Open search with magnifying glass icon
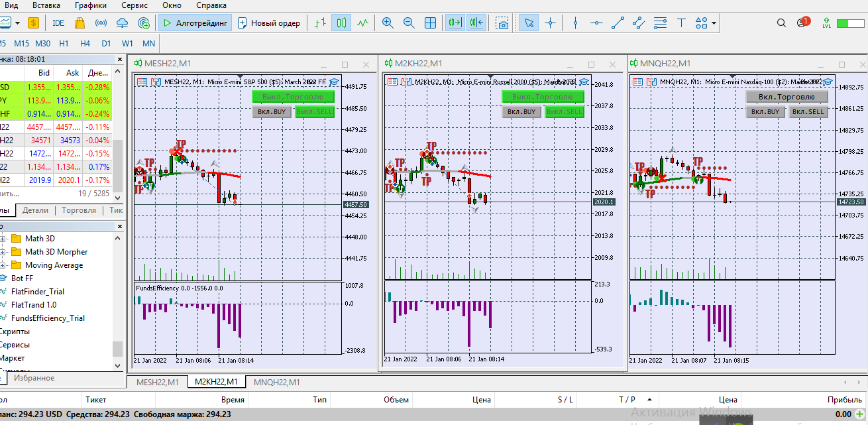The height and width of the screenshot is (425, 868). tap(782, 23)
